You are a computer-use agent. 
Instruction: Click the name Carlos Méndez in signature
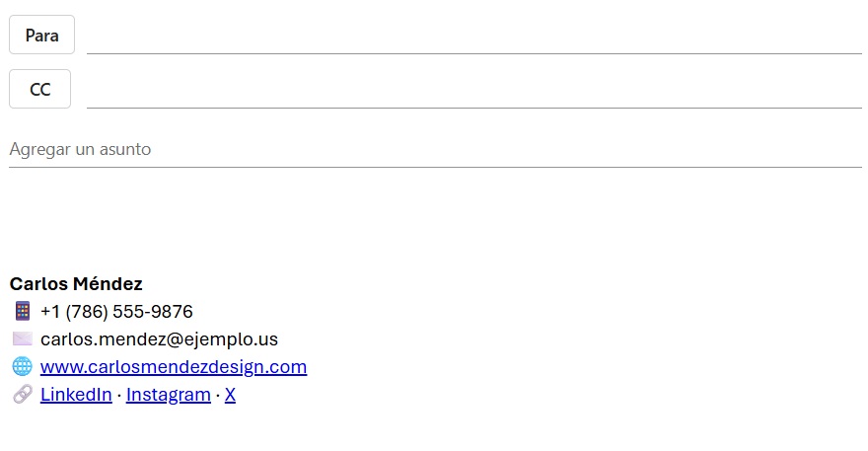click(x=76, y=284)
